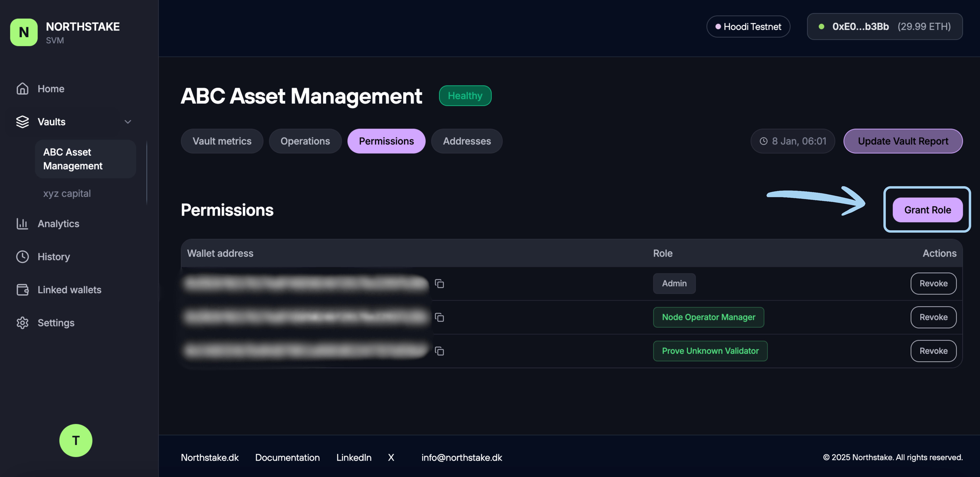Switch to the Vault metrics tab
This screenshot has width=980, height=477.
point(222,141)
